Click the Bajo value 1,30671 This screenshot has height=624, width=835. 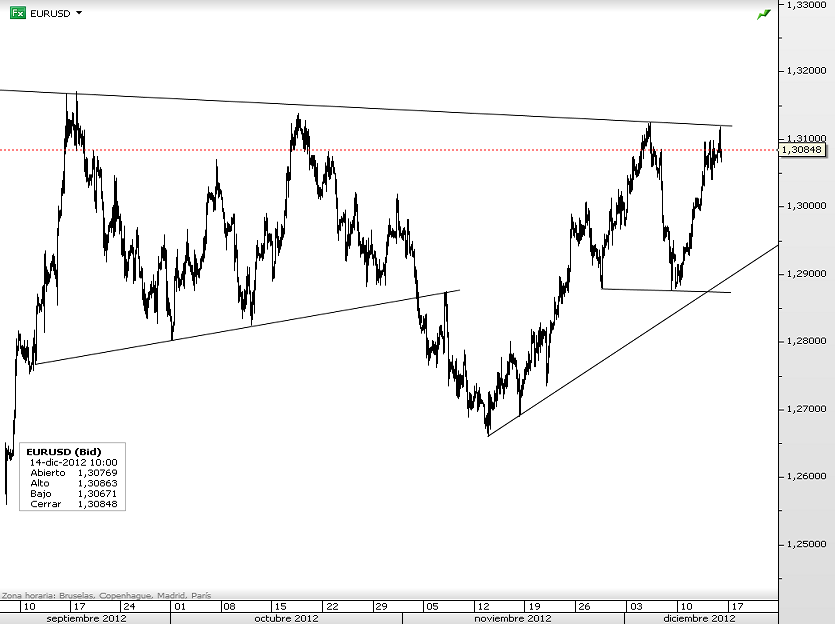coord(97,494)
